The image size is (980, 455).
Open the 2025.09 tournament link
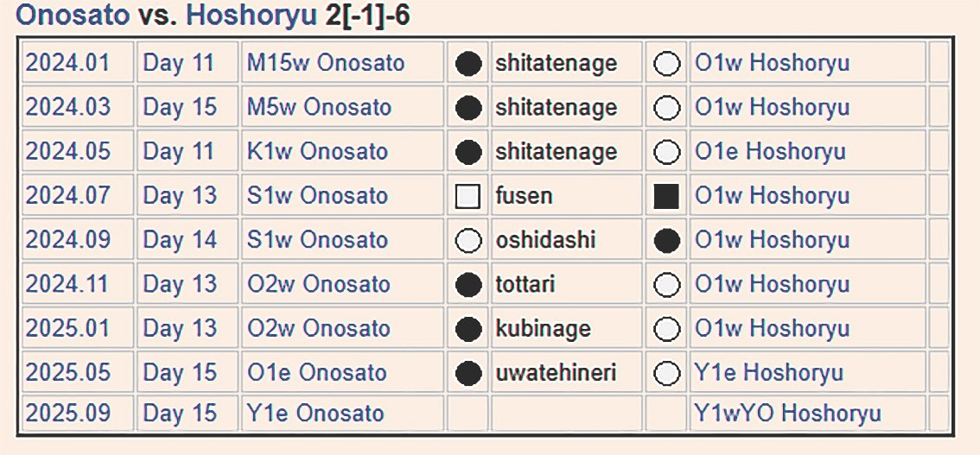(68, 414)
